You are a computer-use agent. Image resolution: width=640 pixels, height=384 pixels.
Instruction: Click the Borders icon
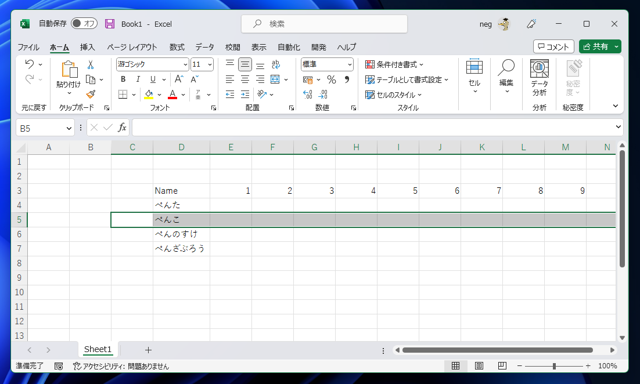click(122, 95)
